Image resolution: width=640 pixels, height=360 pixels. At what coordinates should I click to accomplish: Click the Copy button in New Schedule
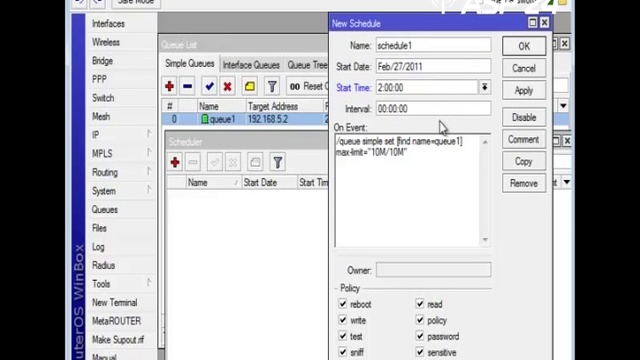[x=524, y=162]
